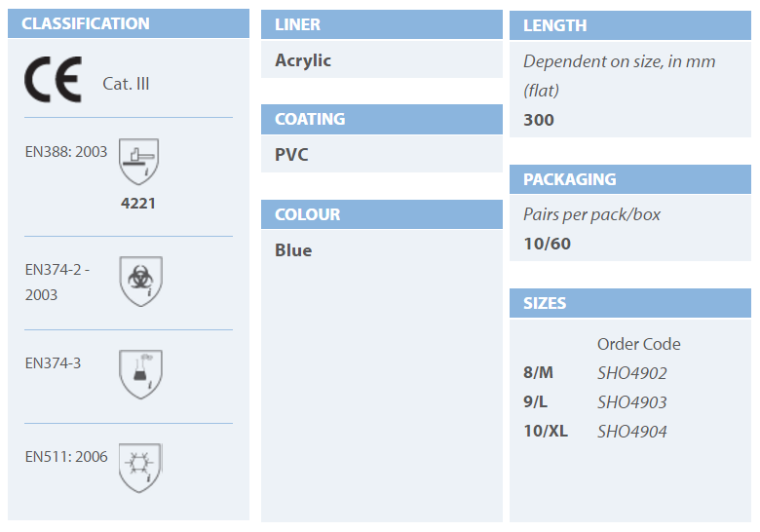Select the CLASSIFICATION header
The height and width of the screenshot is (532, 760).
[x=129, y=23]
